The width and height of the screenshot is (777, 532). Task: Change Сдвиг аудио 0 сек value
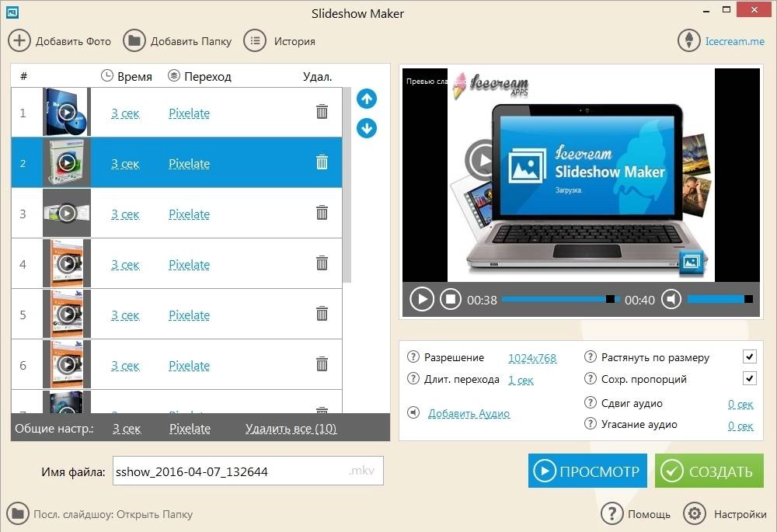click(x=740, y=404)
